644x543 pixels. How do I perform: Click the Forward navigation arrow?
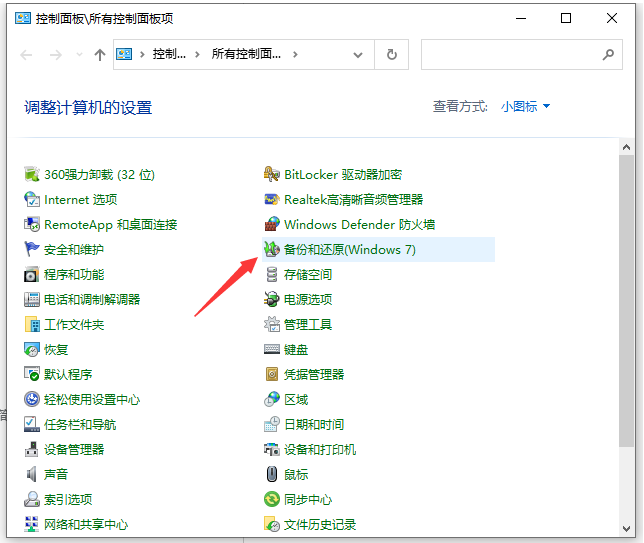coord(55,55)
